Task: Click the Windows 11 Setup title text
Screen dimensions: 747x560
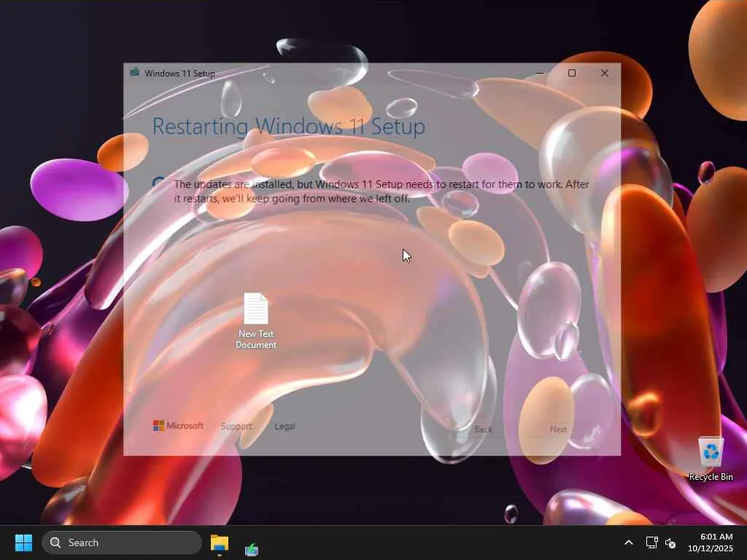Action: pos(179,74)
